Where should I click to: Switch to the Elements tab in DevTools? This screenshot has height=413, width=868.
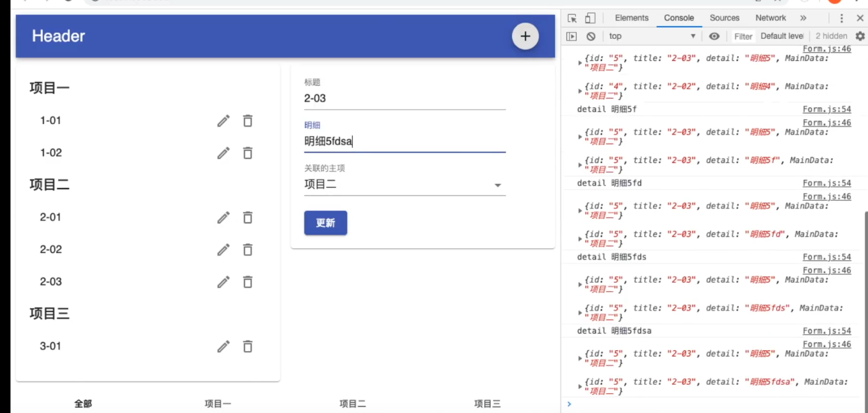click(x=631, y=18)
